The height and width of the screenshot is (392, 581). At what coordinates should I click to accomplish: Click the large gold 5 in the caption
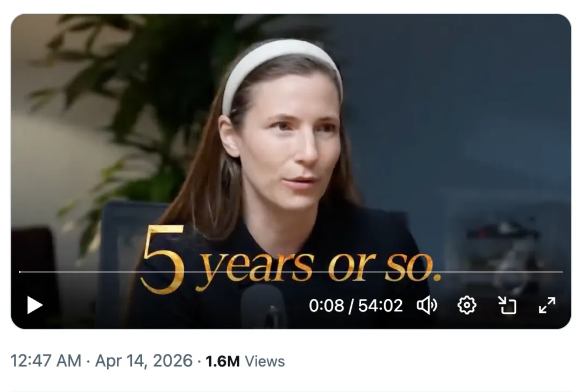coord(164,259)
